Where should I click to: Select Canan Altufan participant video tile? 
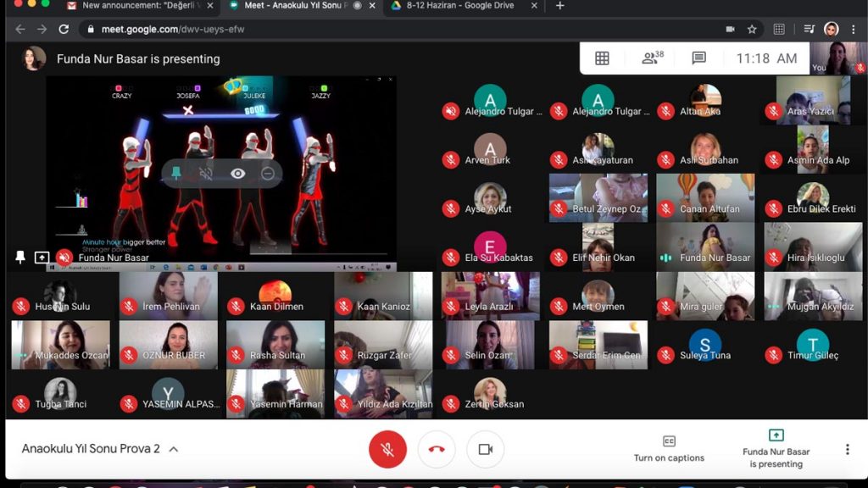(x=705, y=198)
